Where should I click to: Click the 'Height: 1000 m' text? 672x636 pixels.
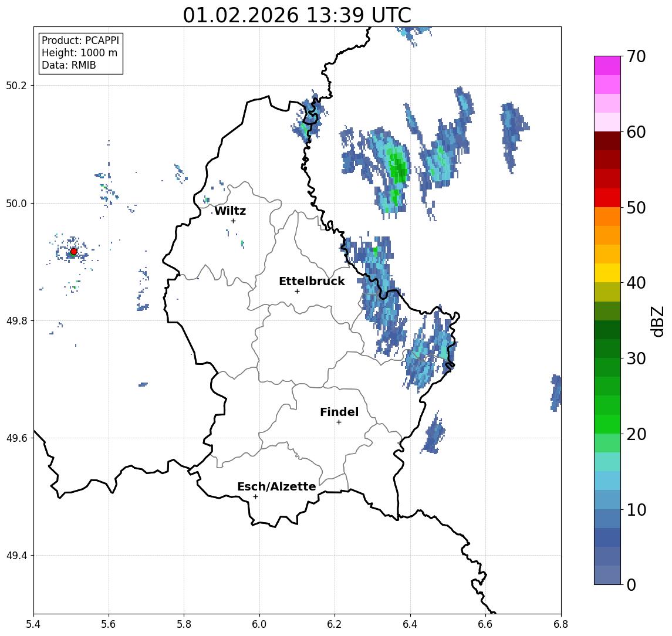click(79, 53)
